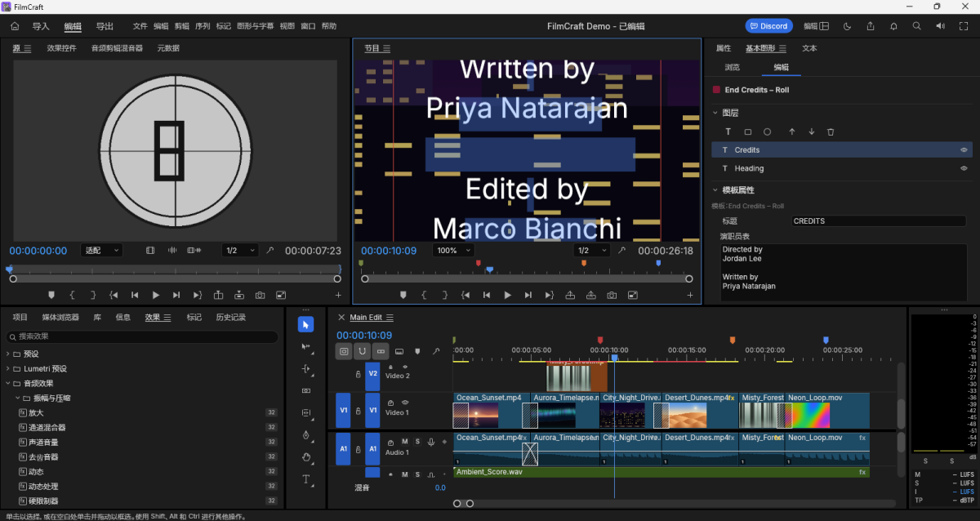Screen dimensions: 980x521
Task: Click the night mode moon icon
Action: pyautogui.click(x=848, y=26)
